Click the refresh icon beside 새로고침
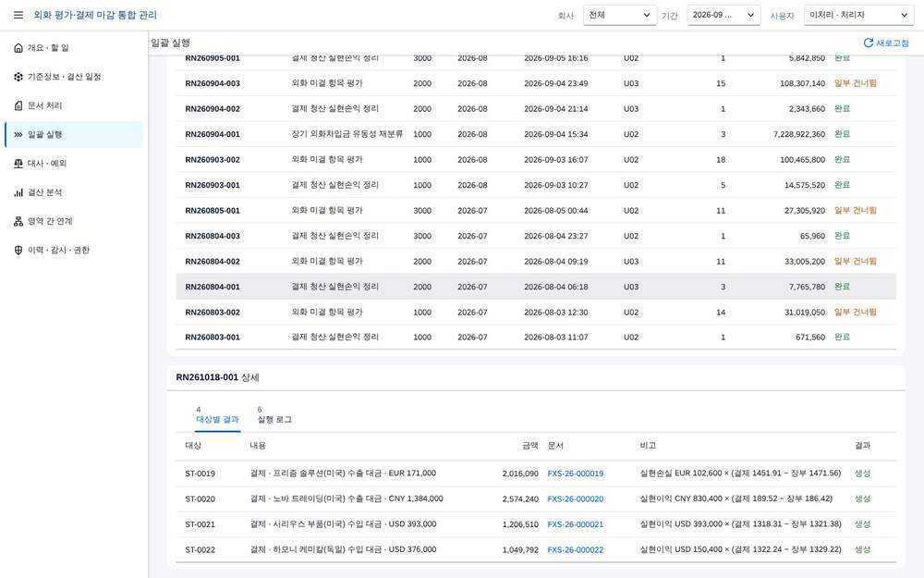This screenshot has width=924, height=578. pyautogui.click(x=868, y=43)
